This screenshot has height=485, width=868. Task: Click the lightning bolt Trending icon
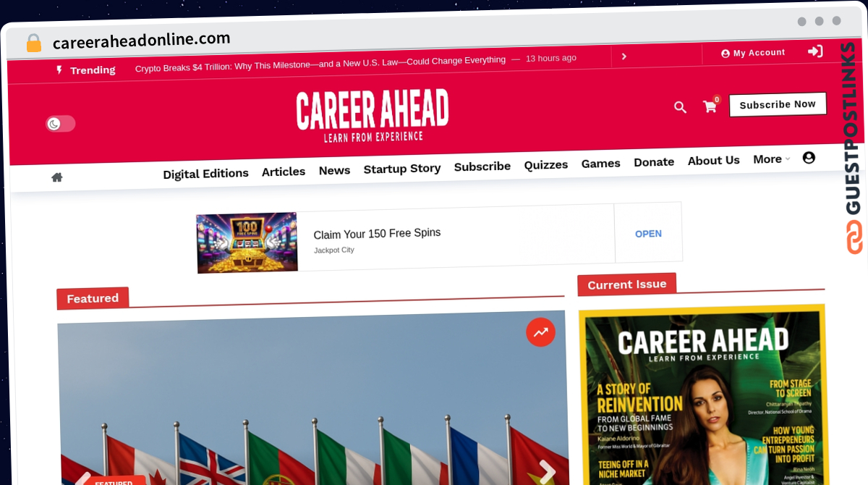pyautogui.click(x=59, y=70)
